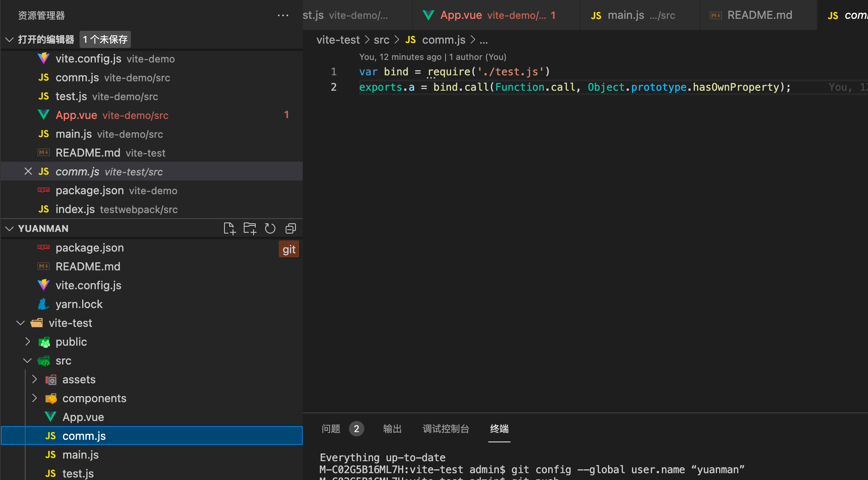Click the Vue icon on the App.vue tab
The image size is (868, 480).
(x=428, y=15)
